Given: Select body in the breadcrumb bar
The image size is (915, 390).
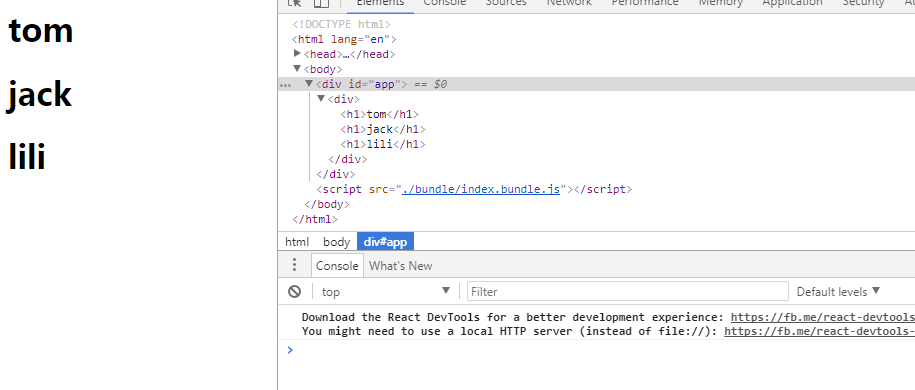Looking at the screenshot, I should click(x=336, y=242).
